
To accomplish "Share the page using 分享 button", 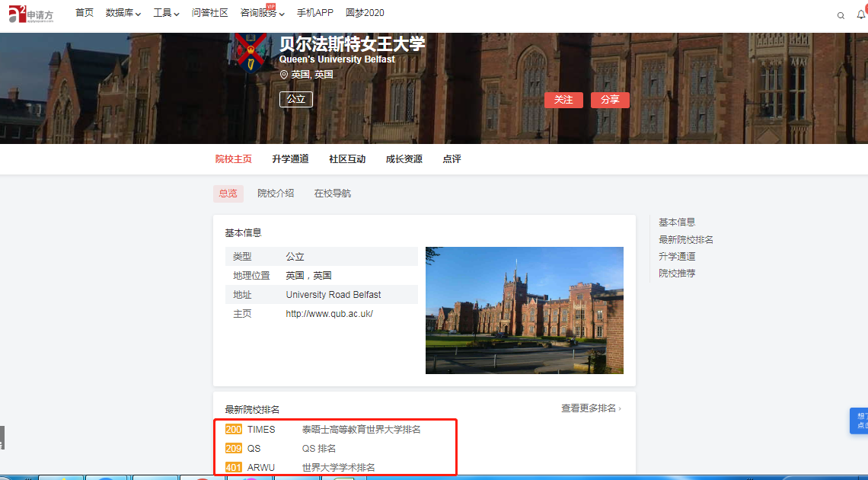I will [610, 100].
